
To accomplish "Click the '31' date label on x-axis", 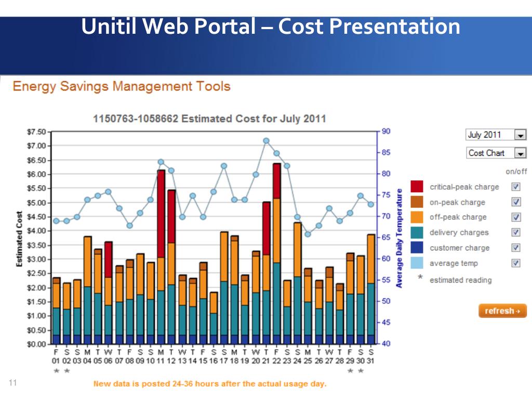I will 371,361.
